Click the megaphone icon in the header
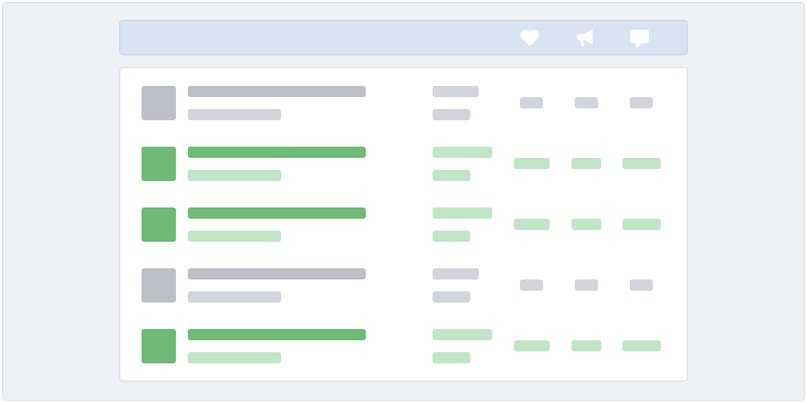 tap(585, 38)
